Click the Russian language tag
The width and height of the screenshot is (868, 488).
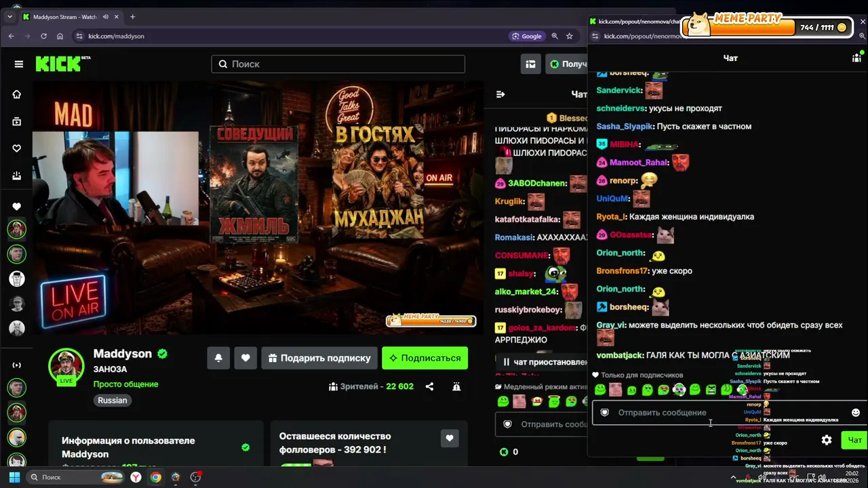tap(112, 400)
